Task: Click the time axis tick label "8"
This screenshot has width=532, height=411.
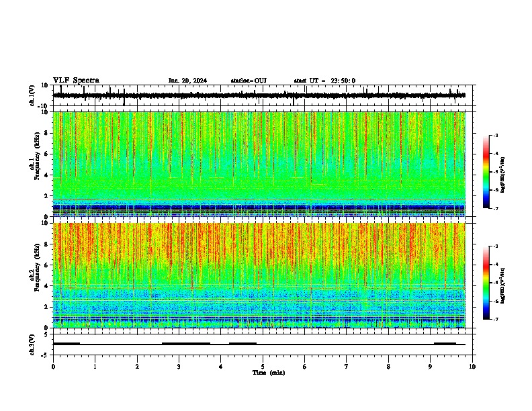Action: click(388, 367)
